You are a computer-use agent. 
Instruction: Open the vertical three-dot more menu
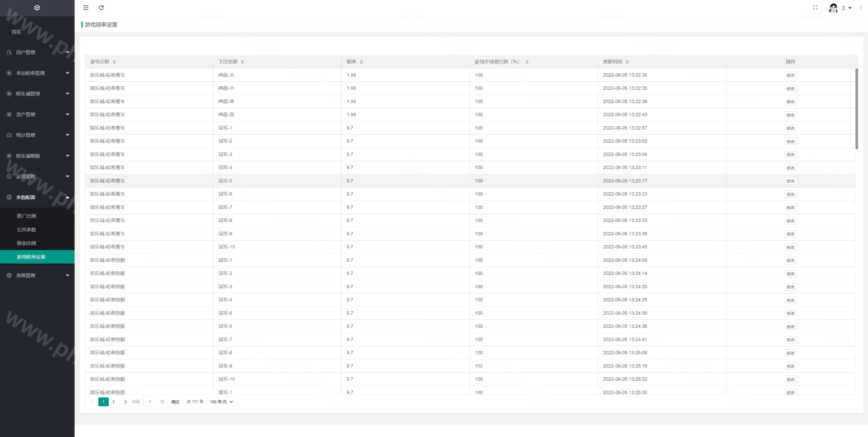point(861,7)
